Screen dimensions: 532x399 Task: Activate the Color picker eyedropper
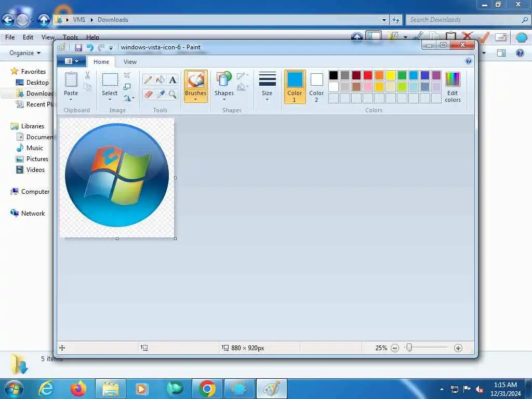pos(160,94)
